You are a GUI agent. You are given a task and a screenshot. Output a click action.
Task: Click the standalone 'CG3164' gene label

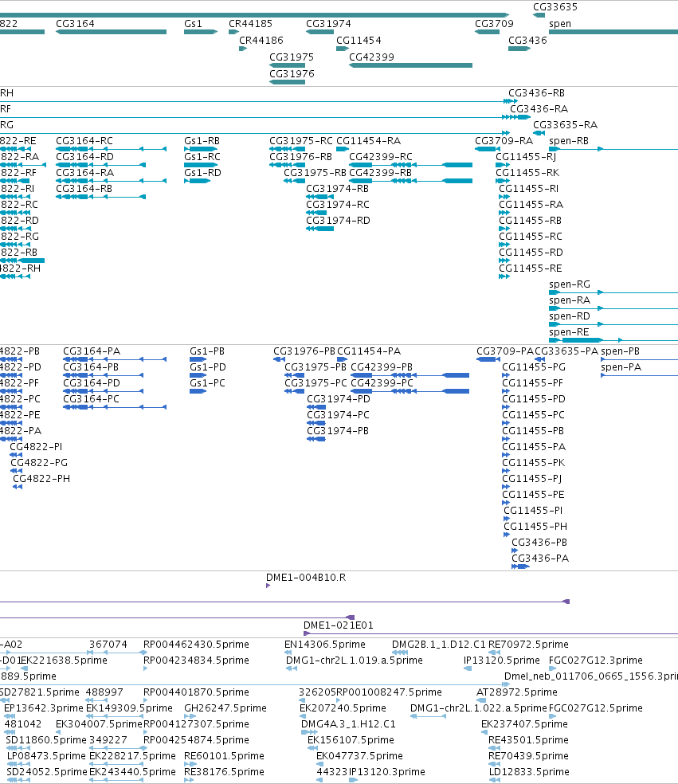pyautogui.click(x=75, y=24)
